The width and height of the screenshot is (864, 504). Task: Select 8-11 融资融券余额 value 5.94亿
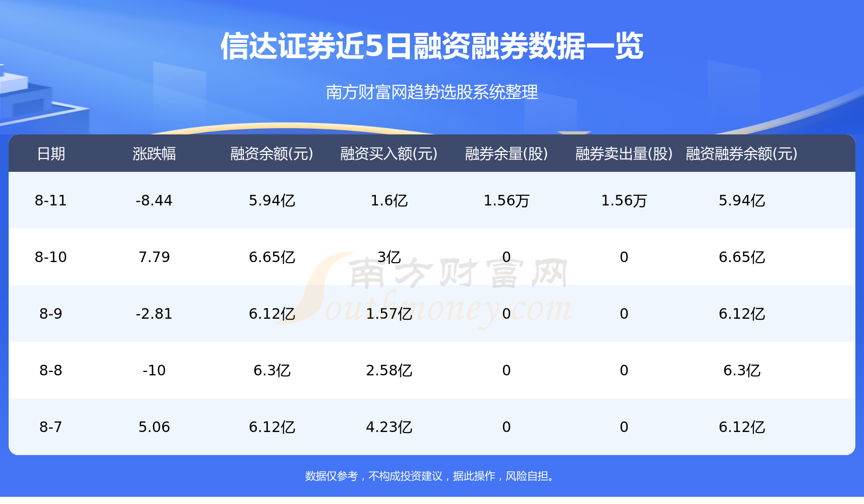(742, 200)
